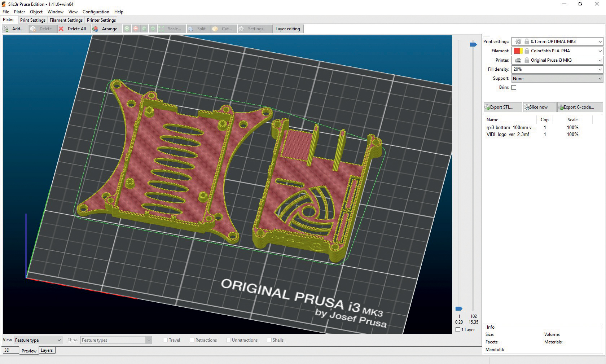
Task: Check the Travel checkbox
Action: click(x=166, y=340)
